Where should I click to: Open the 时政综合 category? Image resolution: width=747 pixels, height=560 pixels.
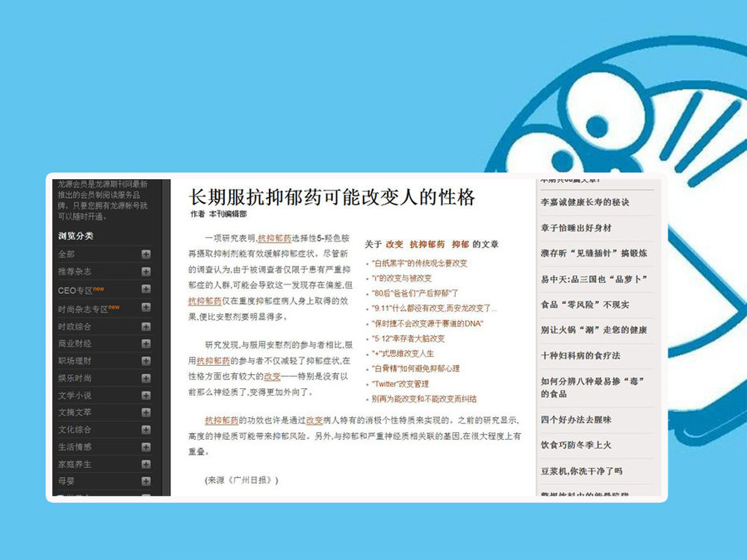click(x=74, y=327)
